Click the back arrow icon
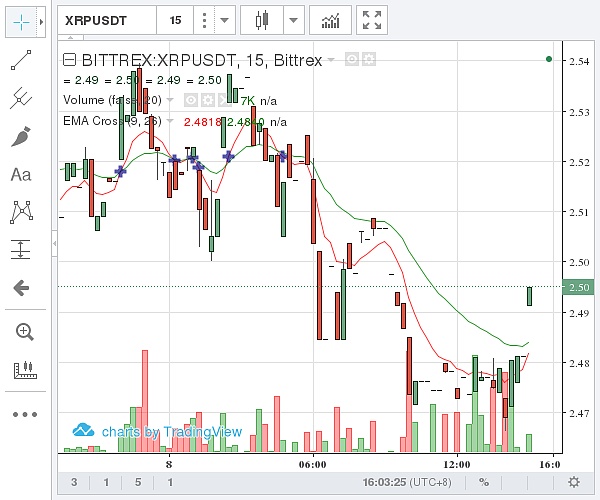 [x=21, y=288]
